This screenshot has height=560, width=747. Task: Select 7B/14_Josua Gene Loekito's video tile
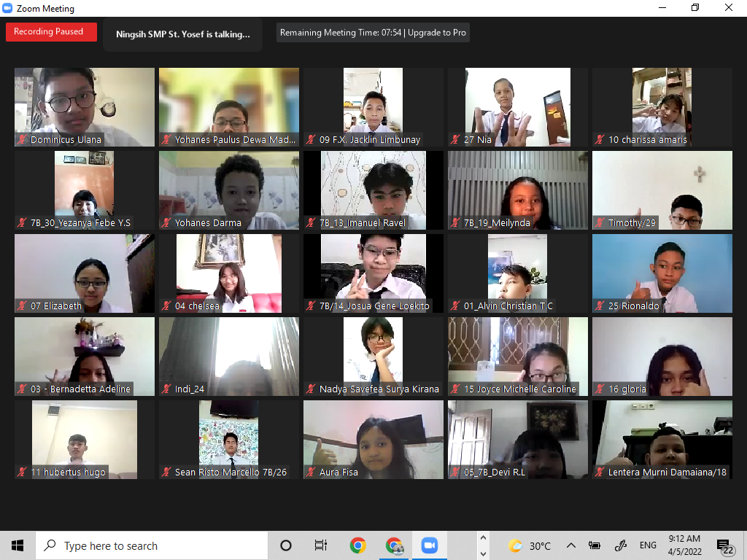coord(373,273)
